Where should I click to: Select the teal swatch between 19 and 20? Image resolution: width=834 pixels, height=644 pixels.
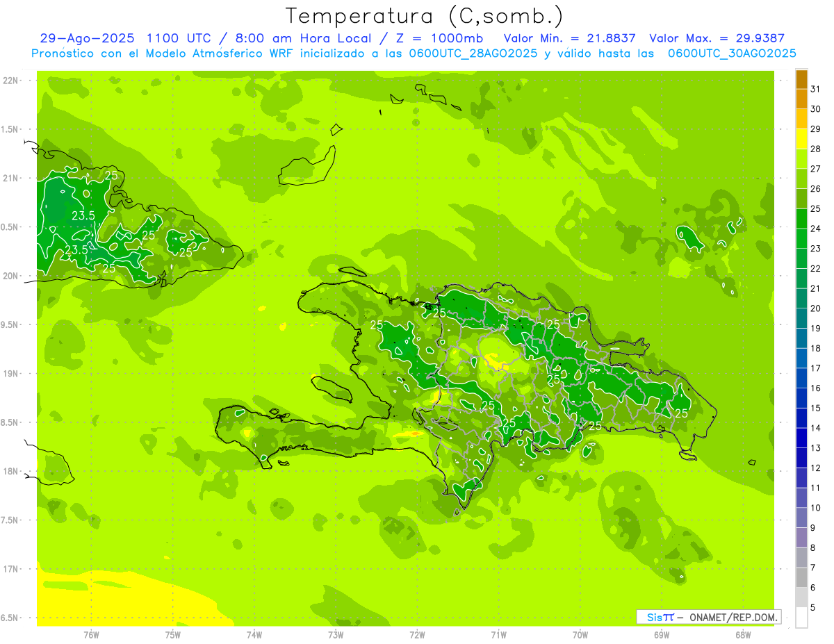(801, 318)
